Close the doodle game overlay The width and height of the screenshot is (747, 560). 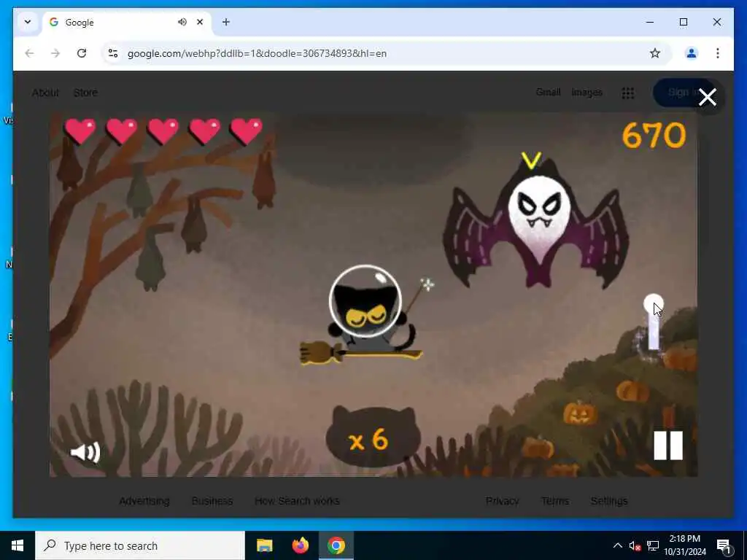tap(708, 97)
